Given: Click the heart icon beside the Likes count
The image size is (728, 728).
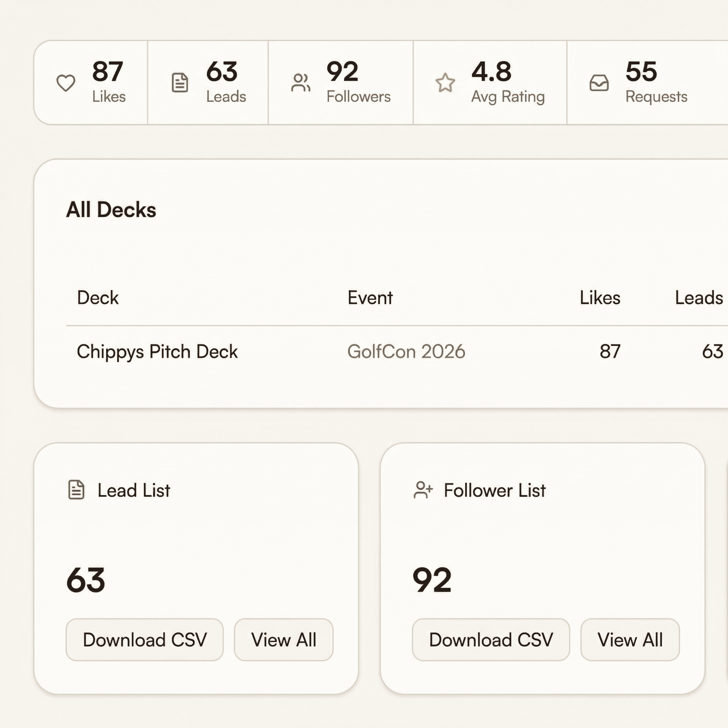Looking at the screenshot, I should [65, 82].
